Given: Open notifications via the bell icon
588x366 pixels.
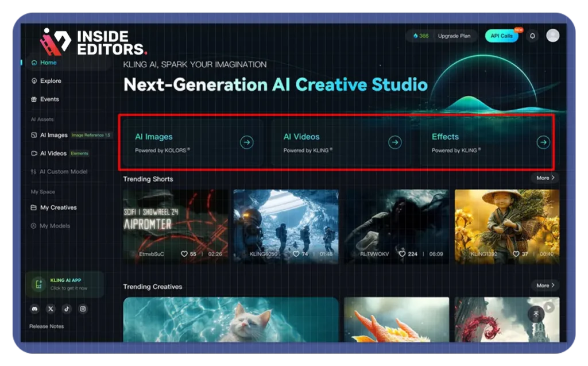Looking at the screenshot, I should pos(532,36).
